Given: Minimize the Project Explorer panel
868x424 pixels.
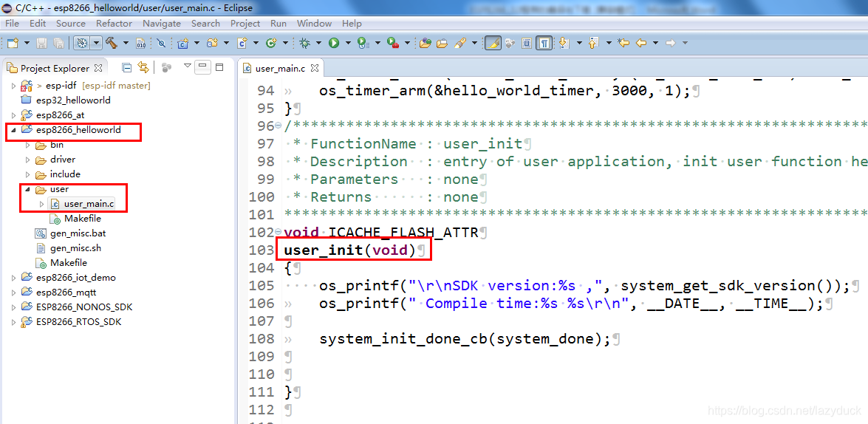Looking at the screenshot, I should pos(202,67).
